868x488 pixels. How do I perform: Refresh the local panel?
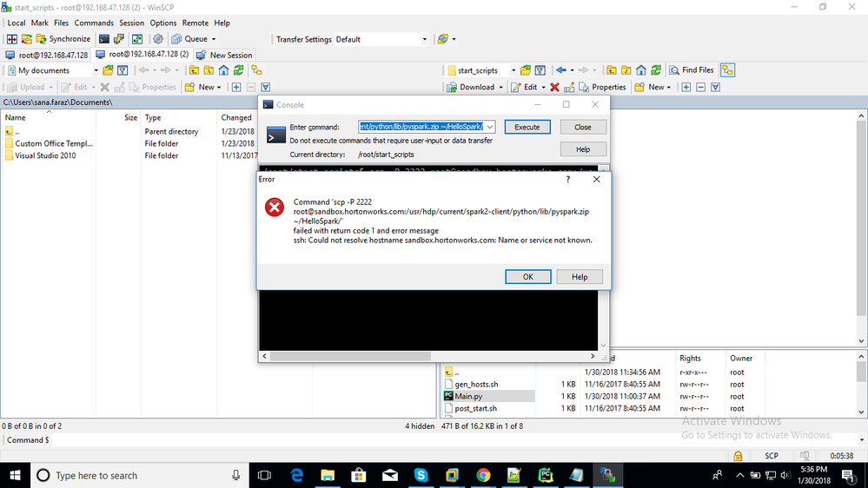[x=239, y=70]
